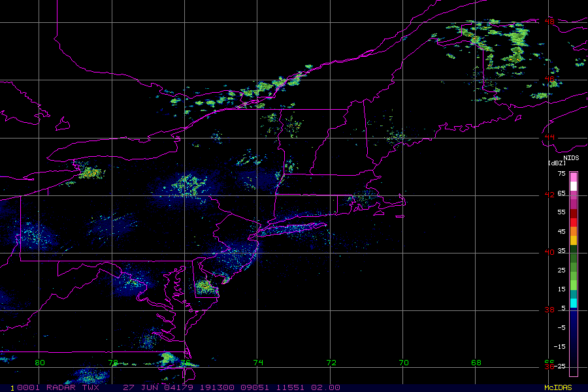Click the 11551 status value
The height and width of the screenshot is (392, 588).
[x=291, y=387]
